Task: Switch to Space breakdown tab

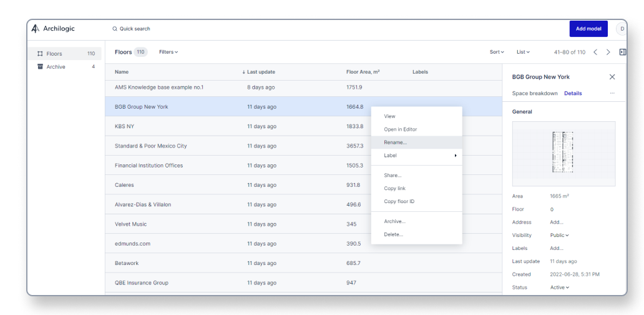Action: (x=535, y=93)
